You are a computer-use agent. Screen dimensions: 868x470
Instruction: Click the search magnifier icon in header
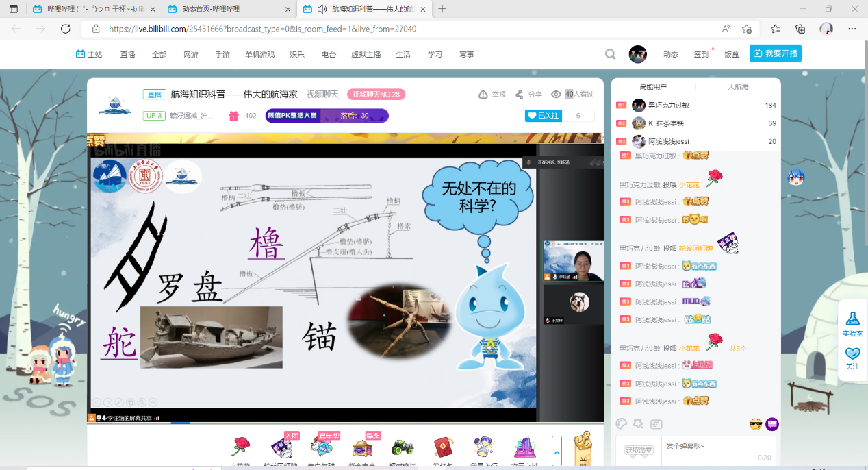610,54
